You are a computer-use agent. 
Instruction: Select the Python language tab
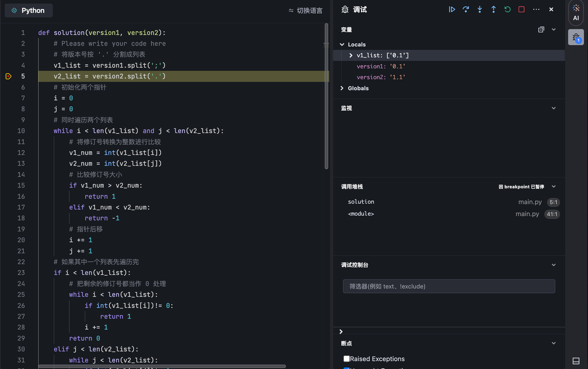[x=28, y=11]
